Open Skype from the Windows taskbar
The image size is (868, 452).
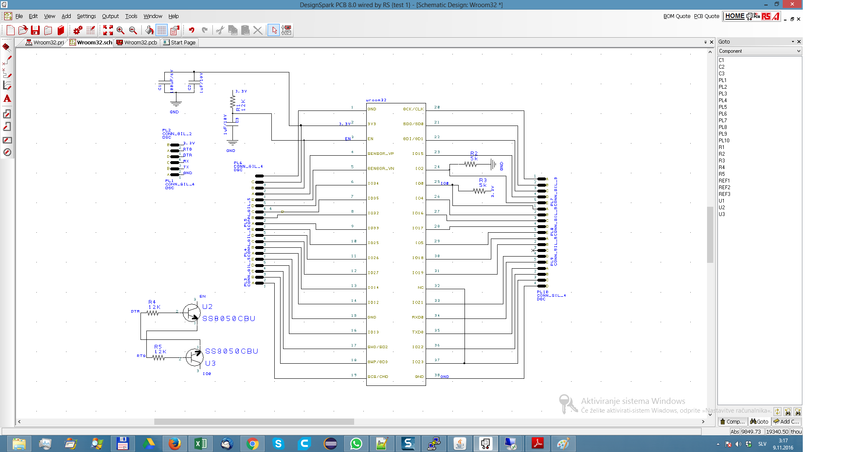click(x=278, y=444)
